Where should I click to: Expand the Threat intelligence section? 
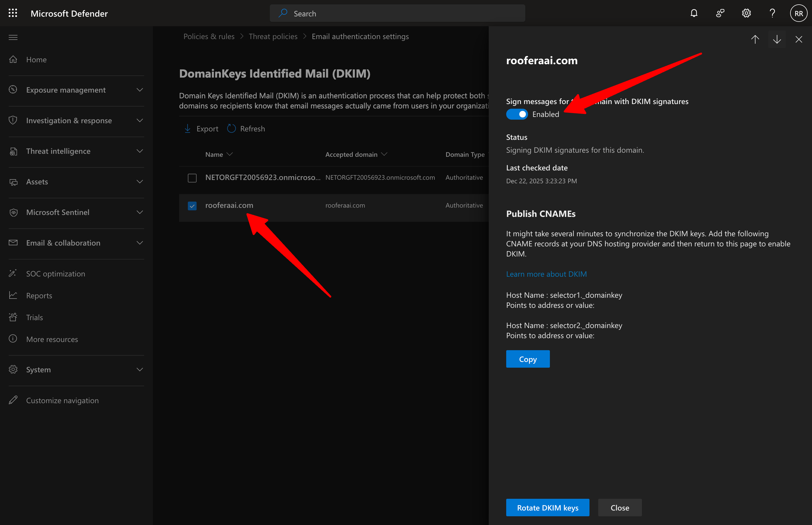pos(58,151)
